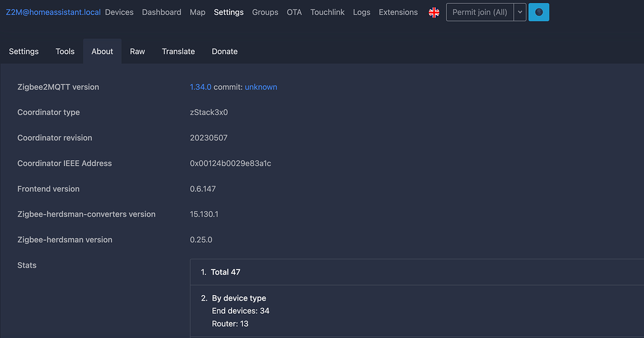
Task: Click the Frontend version label
Action: click(x=49, y=189)
